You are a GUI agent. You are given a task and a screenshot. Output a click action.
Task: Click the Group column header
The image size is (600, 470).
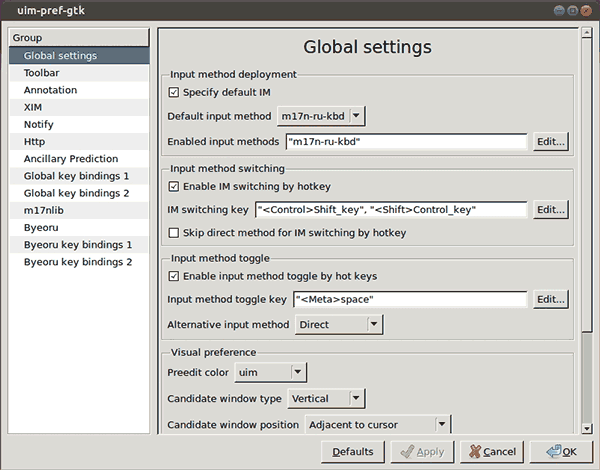[x=79, y=38]
